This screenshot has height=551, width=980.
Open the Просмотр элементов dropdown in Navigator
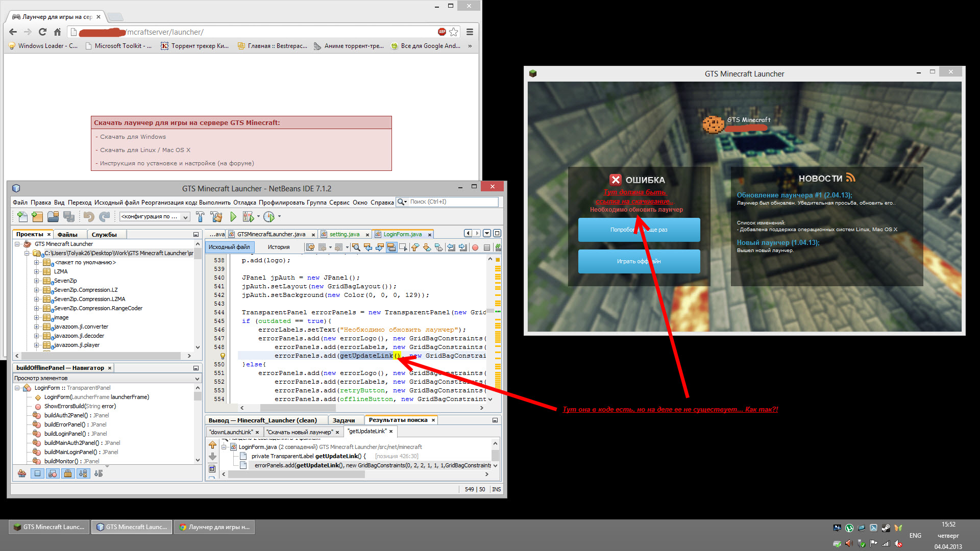(197, 379)
